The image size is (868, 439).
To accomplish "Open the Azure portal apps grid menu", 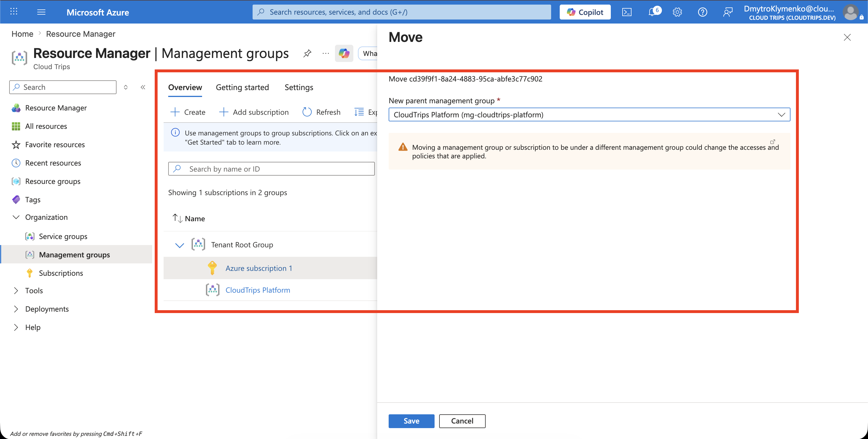I will pyautogui.click(x=14, y=12).
